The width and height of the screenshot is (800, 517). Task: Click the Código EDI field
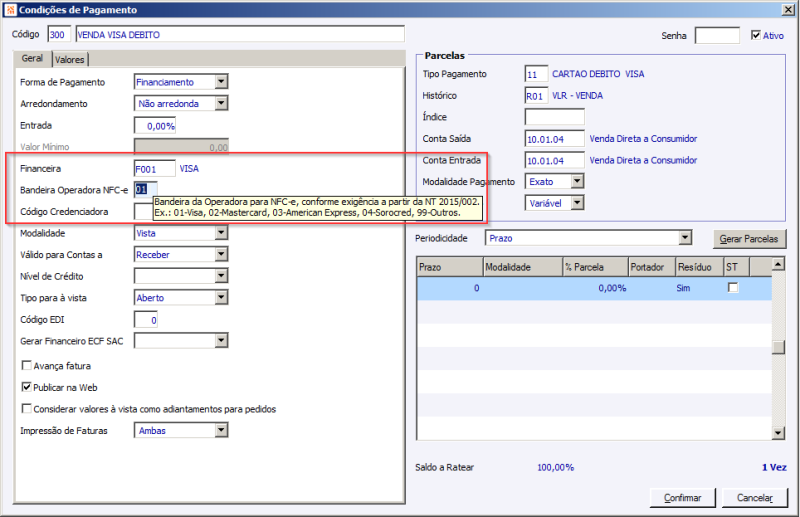pos(146,320)
